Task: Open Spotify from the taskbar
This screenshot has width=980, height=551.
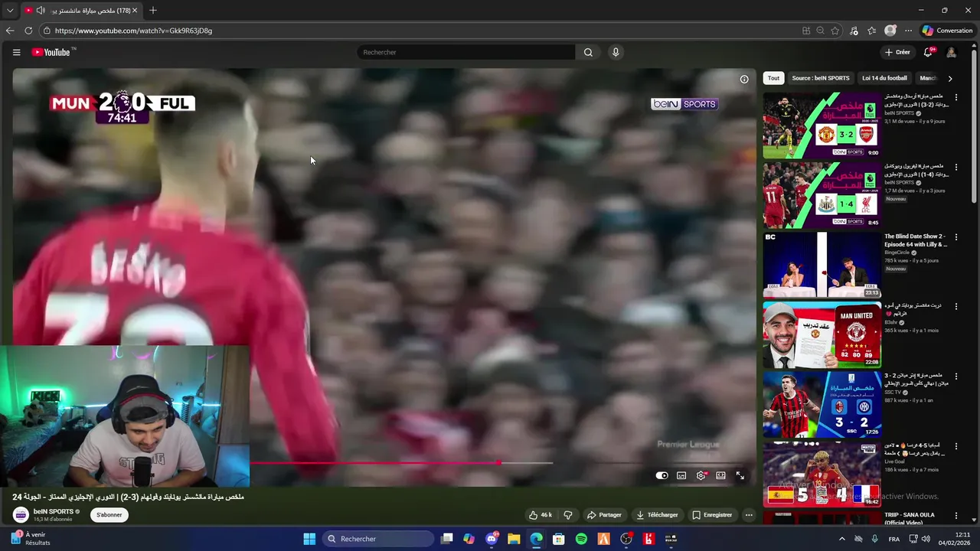Action: [x=581, y=539]
